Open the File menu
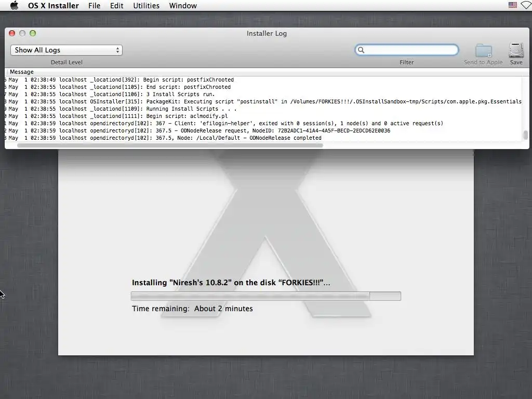 pyautogui.click(x=95, y=6)
